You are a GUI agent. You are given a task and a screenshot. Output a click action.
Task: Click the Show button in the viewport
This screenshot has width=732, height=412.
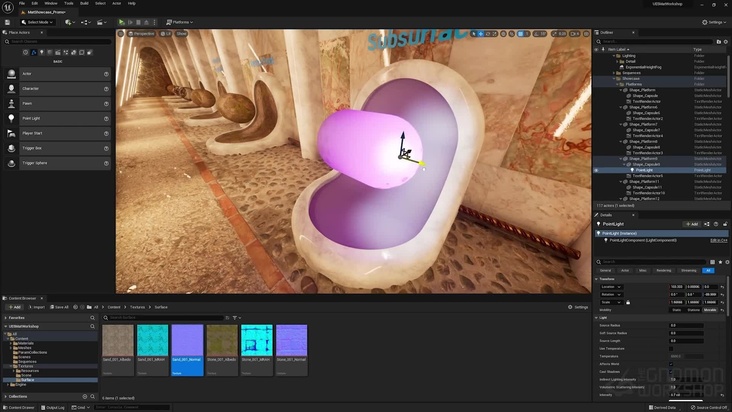(x=182, y=33)
